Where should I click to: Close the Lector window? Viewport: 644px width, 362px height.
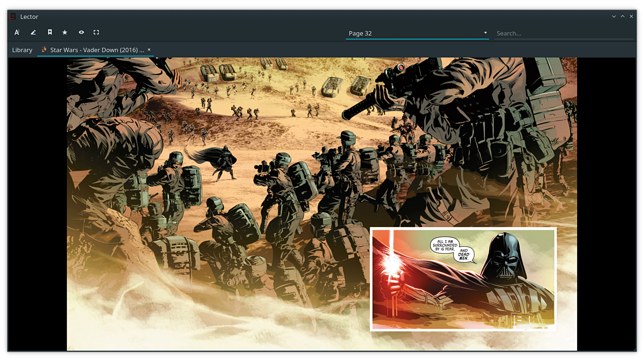click(x=631, y=17)
